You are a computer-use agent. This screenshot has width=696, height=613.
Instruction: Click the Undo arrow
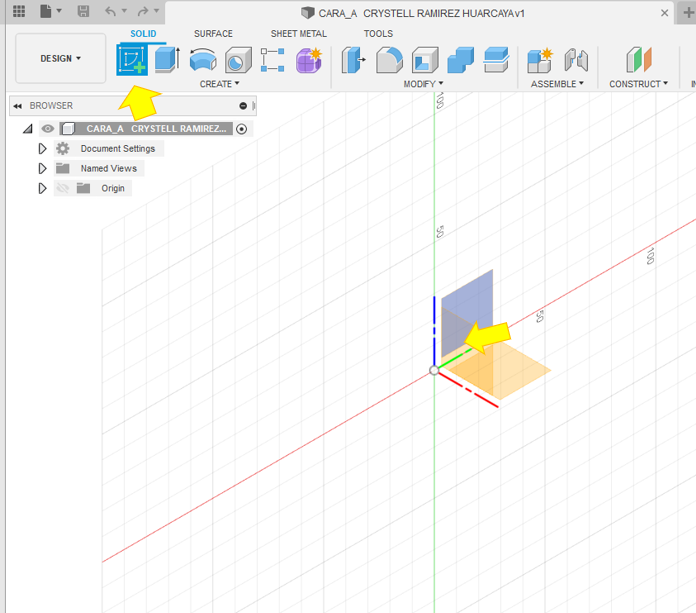pos(111,11)
